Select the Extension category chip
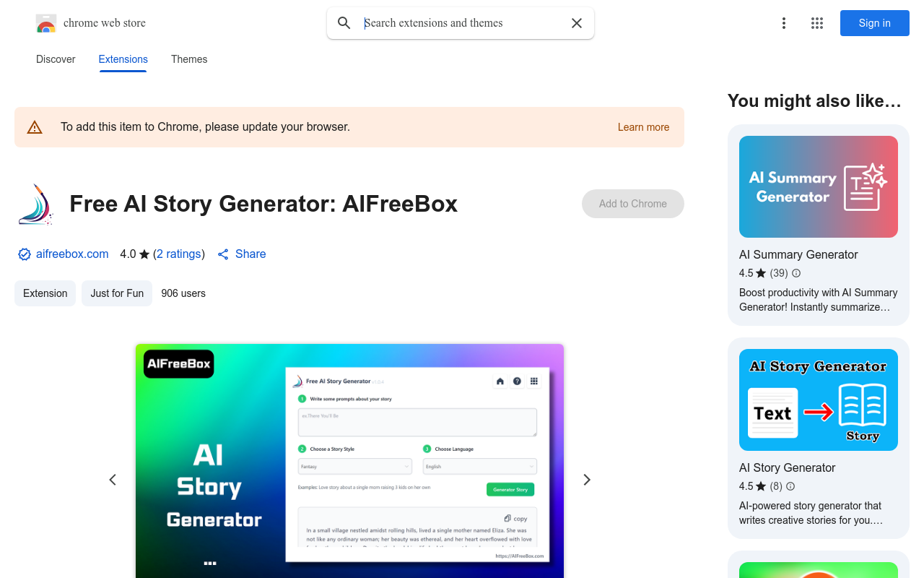Viewport: 924px width, 578px height. coord(45,293)
